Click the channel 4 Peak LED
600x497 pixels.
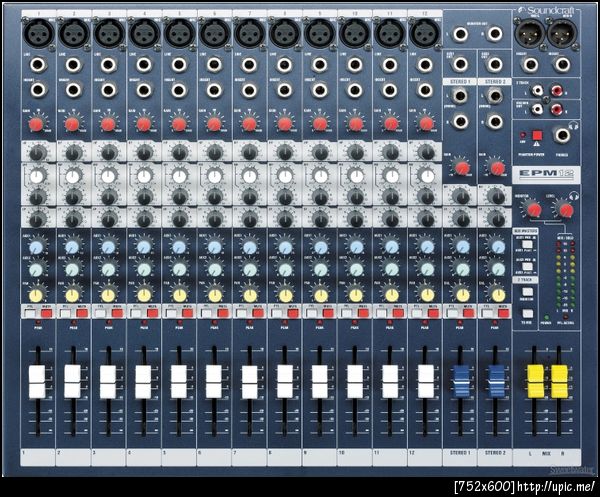pos(144,323)
